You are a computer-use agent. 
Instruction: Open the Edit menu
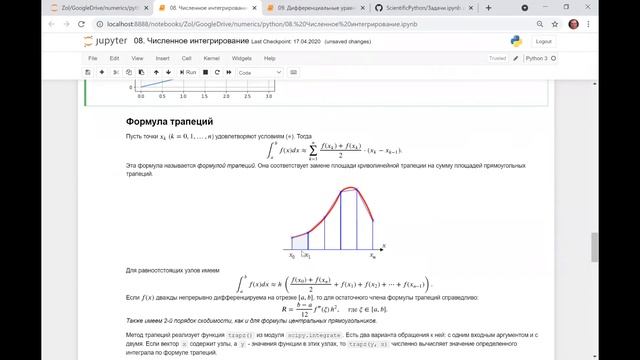pyautogui.click(x=114, y=58)
